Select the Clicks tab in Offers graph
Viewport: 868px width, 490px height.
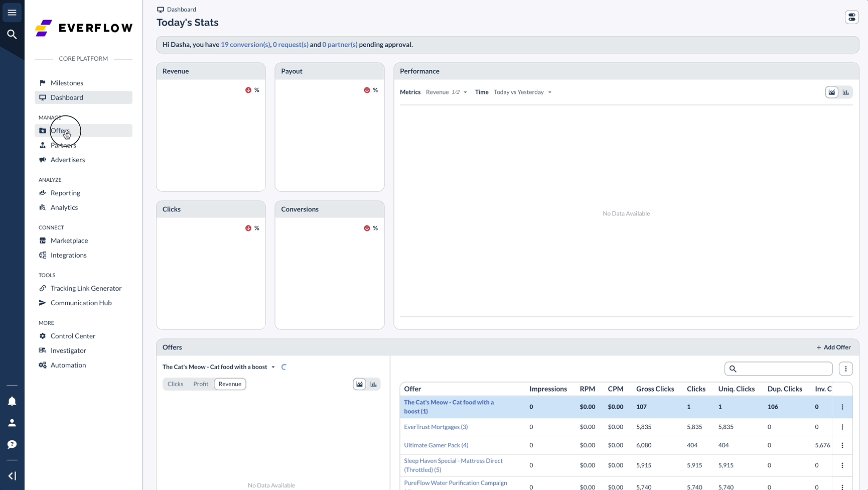[175, 384]
